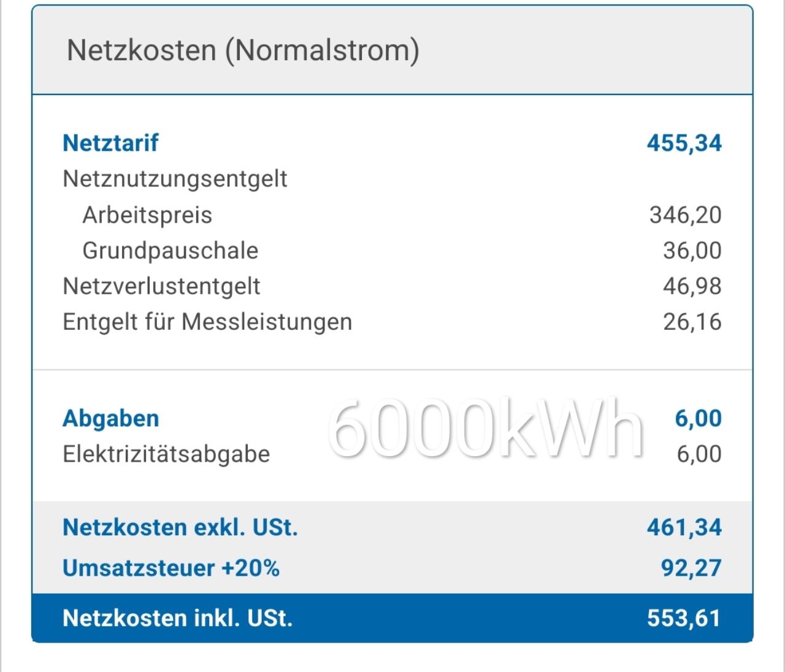Click the Netztarif total 455,34
Screen dimensions: 785x672
[684, 143]
